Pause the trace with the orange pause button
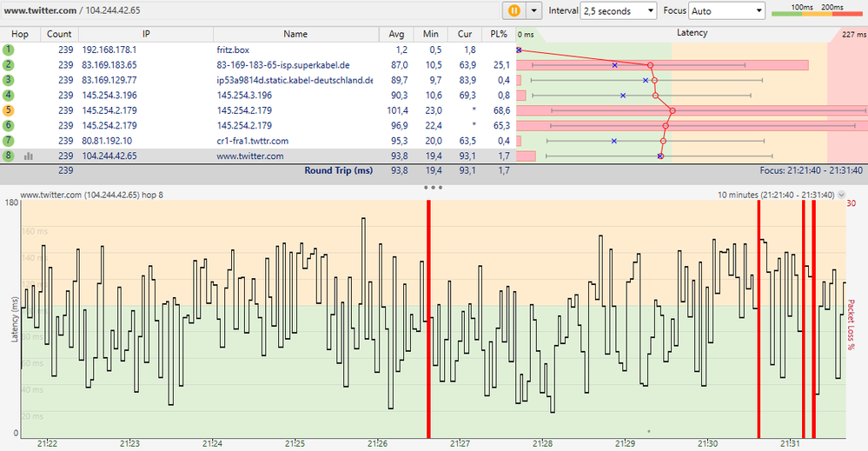This screenshot has height=451, width=868. pyautogui.click(x=514, y=10)
